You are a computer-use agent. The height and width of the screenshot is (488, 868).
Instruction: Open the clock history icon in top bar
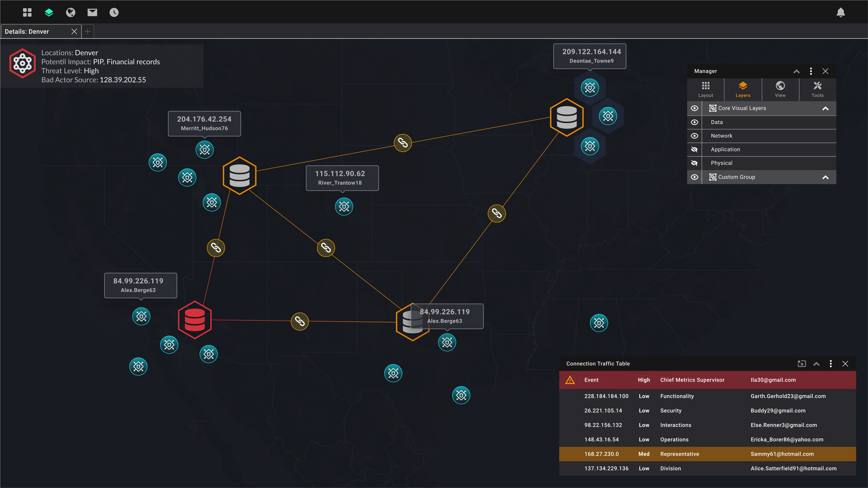click(x=114, y=12)
